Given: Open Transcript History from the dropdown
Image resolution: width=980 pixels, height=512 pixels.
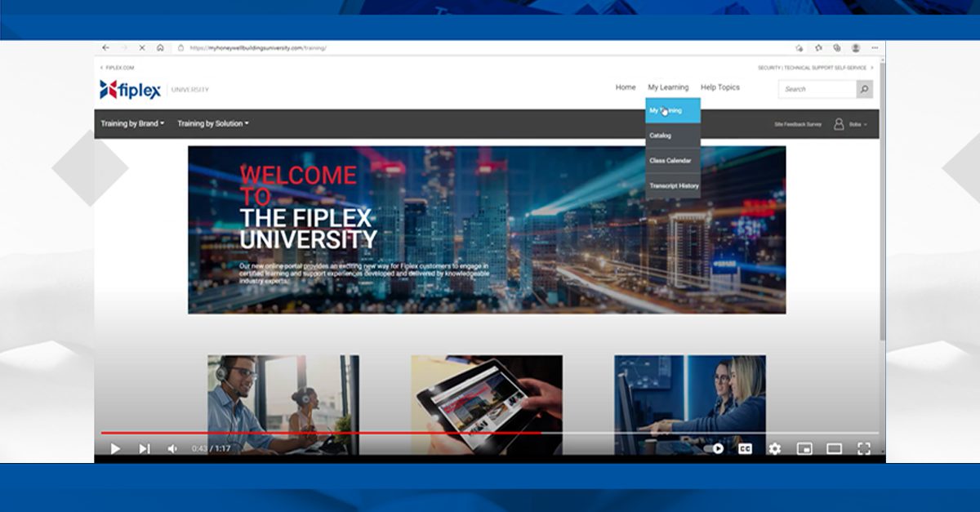Looking at the screenshot, I should pos(673,186).
